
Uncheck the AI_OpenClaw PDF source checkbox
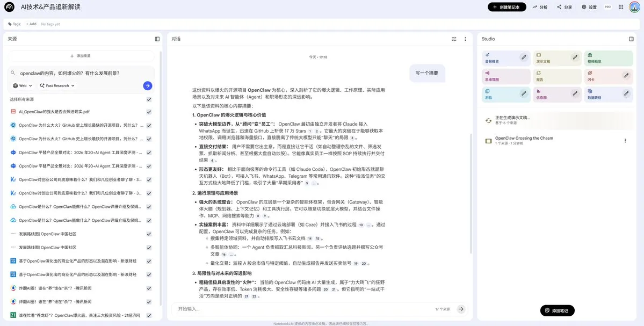click(x=149, y=111)
